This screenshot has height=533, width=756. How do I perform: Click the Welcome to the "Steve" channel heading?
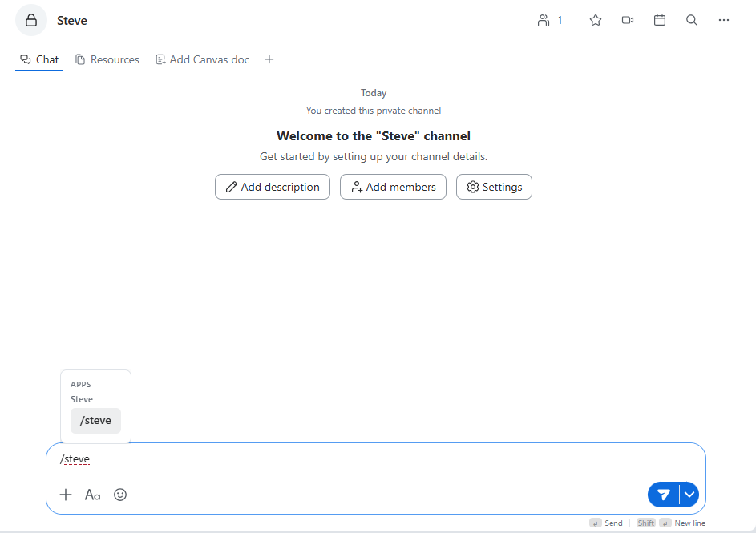coord(373,136)
